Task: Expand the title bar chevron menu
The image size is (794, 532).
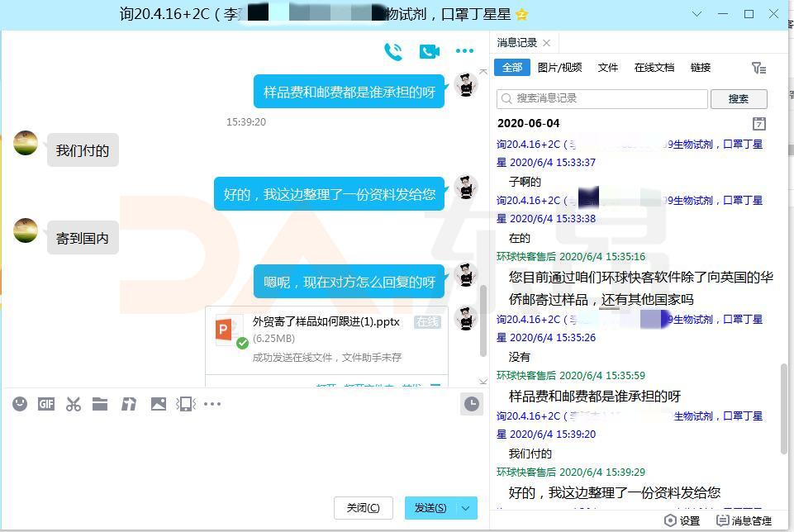Action: point(697,14)
